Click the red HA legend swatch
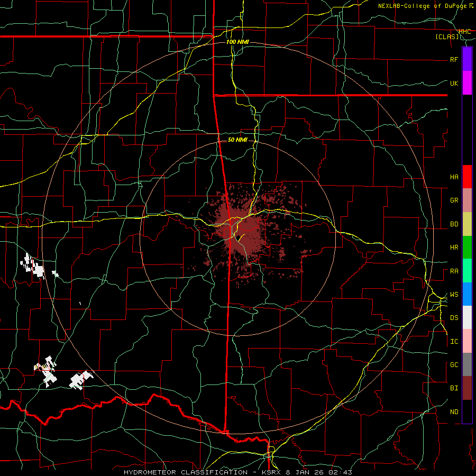The height and width of the screenshot is (476, 476). pos(467,177)
